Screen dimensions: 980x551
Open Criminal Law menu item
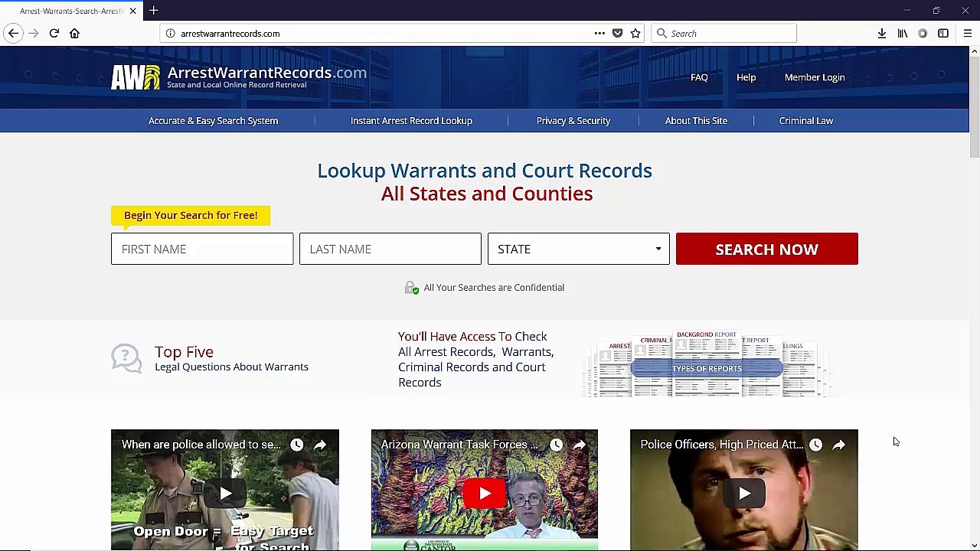(x=806, y=121)
